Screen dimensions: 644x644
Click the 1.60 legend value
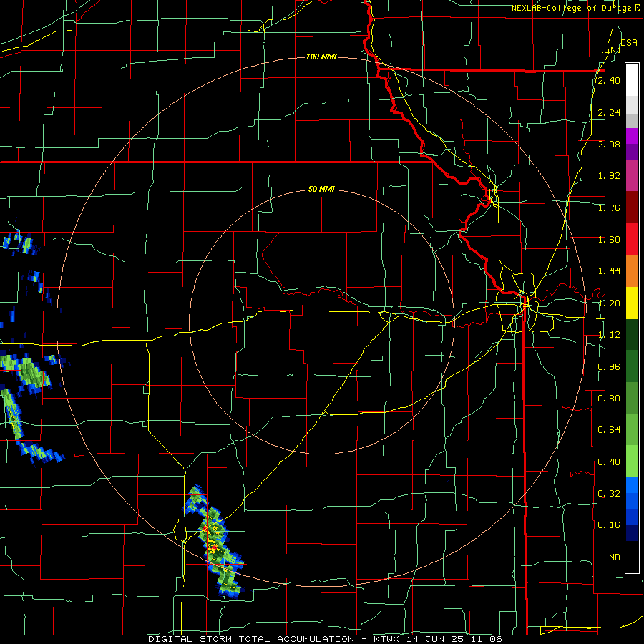609,240
